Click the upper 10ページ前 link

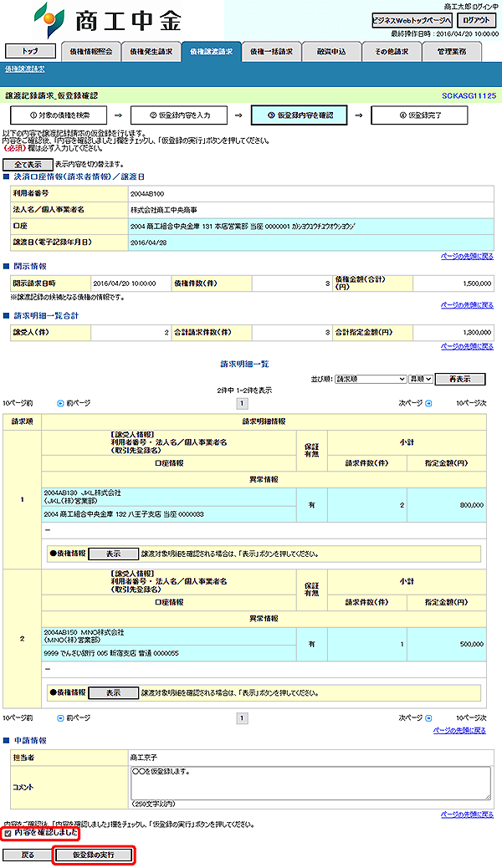(18, 404)
